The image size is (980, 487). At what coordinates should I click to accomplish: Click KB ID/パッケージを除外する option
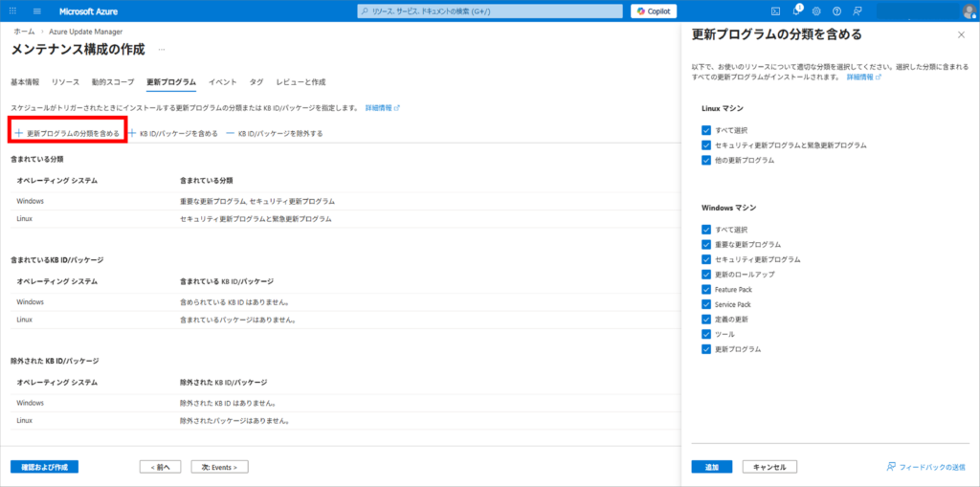[x=274, y=133]
